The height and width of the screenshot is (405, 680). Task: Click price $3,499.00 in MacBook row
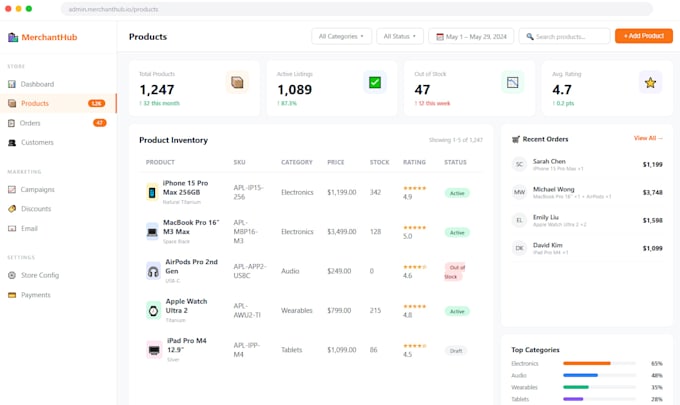(342, 232)
